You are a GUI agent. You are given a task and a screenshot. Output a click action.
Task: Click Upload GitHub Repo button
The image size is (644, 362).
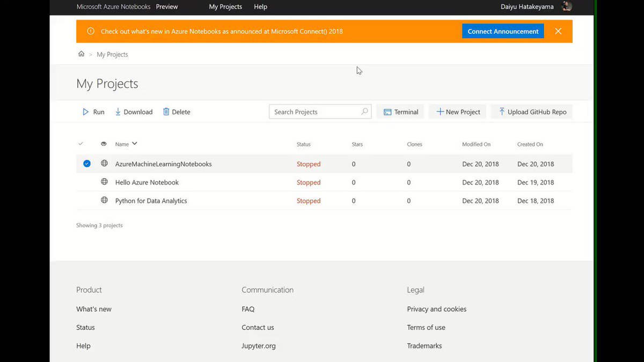coord(532,112)
